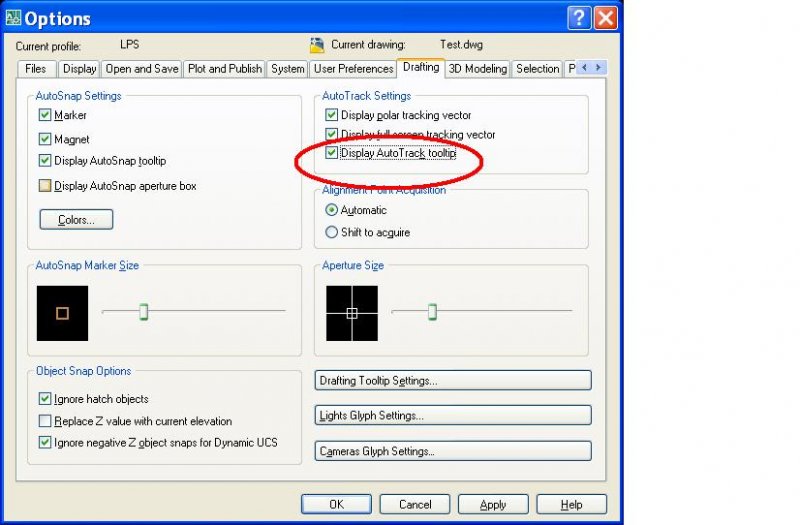This screenshot has width=800, height=525.
Task: Close the Options dialog with X
Action: coord(606,18)
